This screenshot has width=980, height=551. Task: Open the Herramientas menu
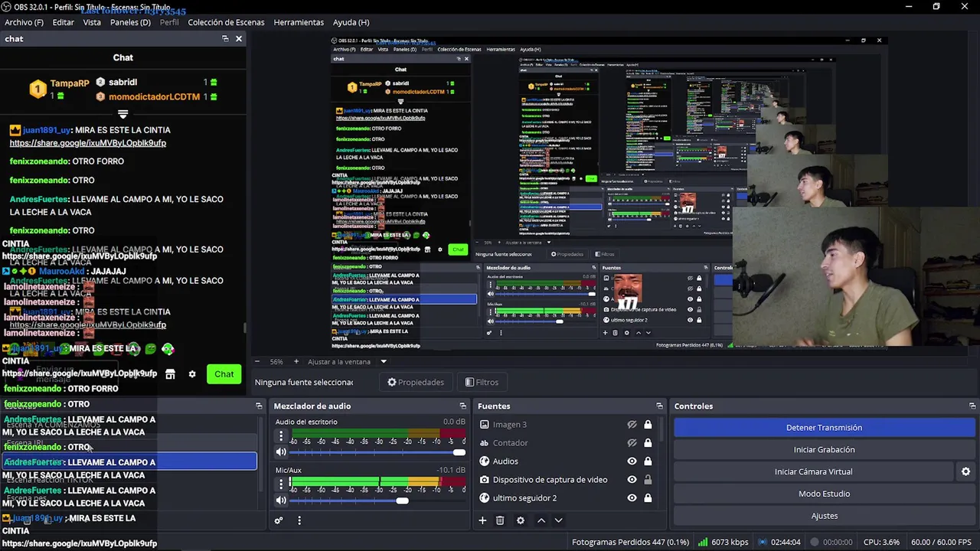pos(299,22)
